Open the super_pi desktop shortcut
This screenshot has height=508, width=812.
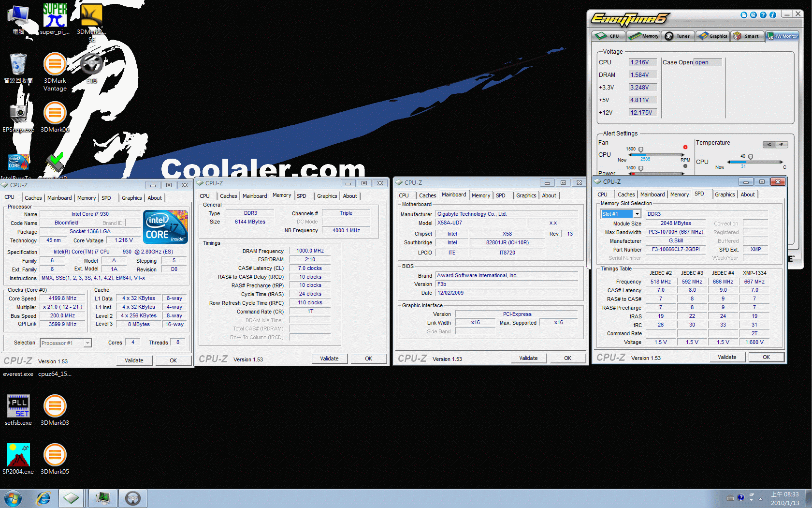[x=55, y=18]
